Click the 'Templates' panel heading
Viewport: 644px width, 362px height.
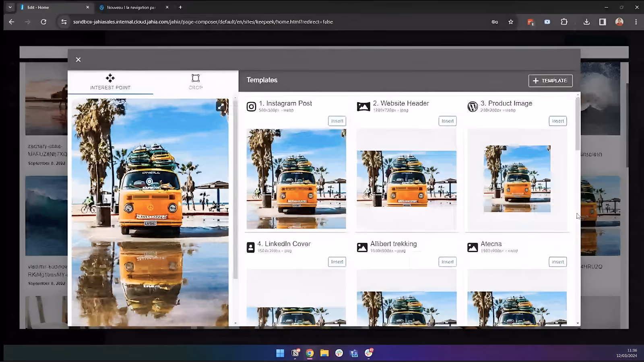point(262,80)
